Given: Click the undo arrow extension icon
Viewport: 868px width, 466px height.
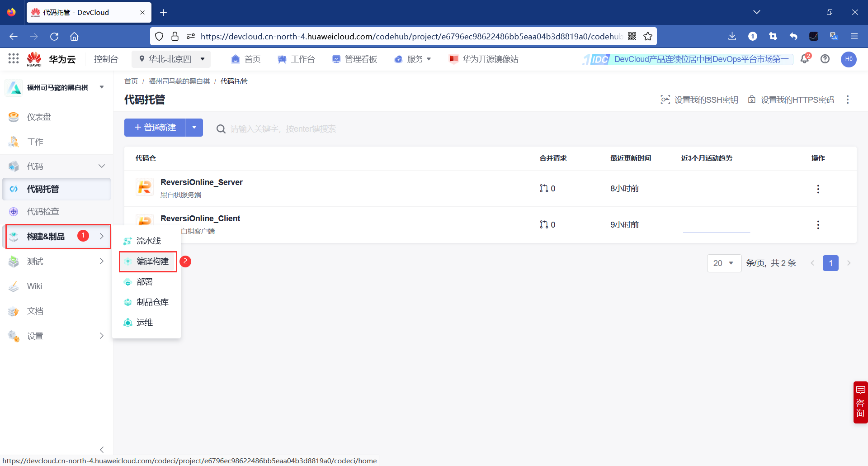Looking at the screenshot, I should click(793, 36).
